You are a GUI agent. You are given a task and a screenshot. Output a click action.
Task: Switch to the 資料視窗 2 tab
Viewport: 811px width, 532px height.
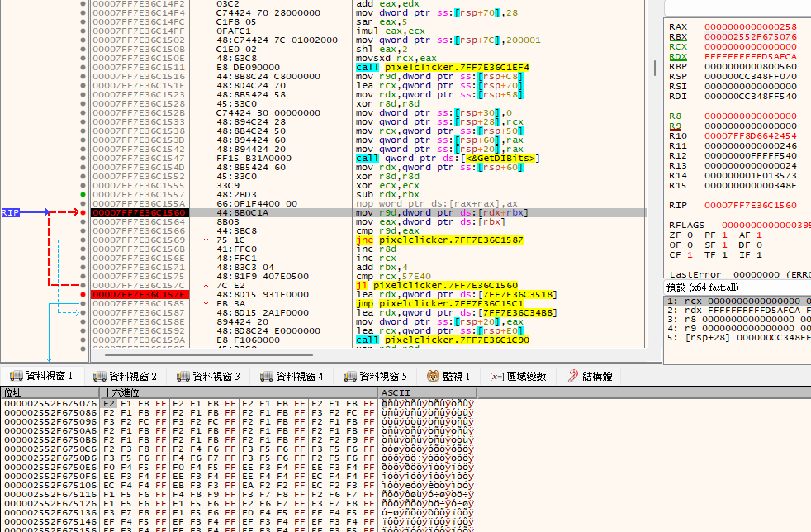click(x=125, y=376)
